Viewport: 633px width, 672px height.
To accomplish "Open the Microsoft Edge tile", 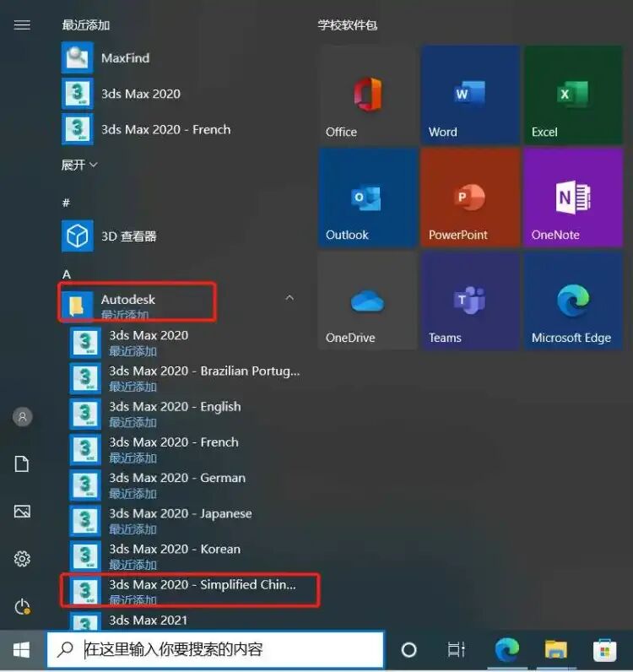I will coord(573,301).
